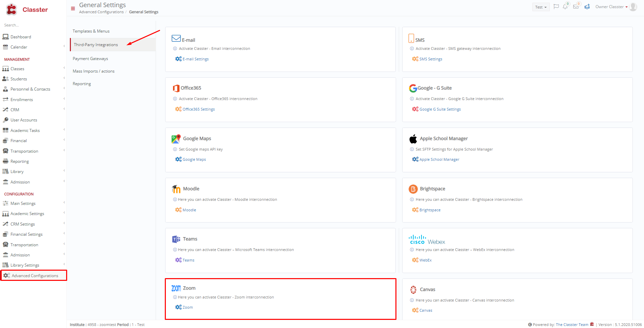Screen dimensions: 644x328
Task: Open the Brightspace settings link
Action: click(430, 210)
